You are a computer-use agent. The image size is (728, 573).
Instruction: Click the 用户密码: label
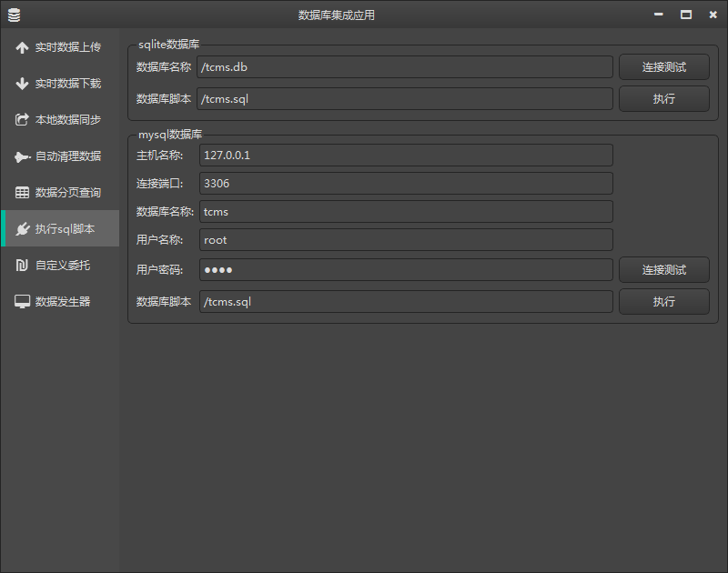point(160,270)
